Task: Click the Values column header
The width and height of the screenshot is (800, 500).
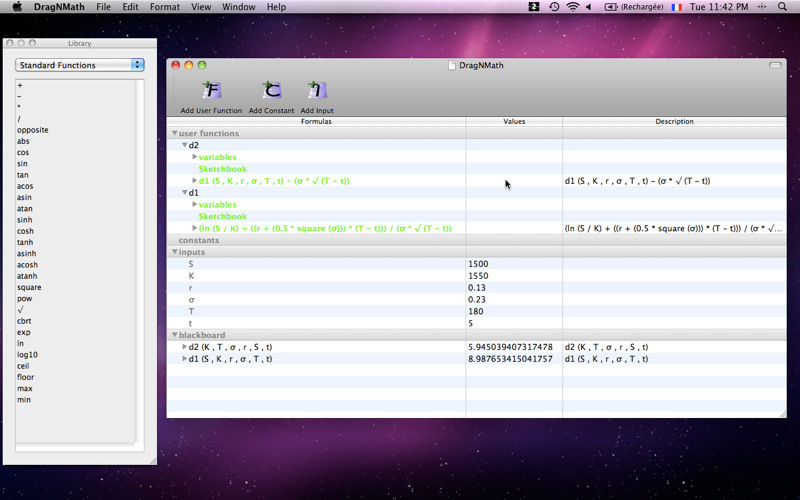Action: coord(514,121)
